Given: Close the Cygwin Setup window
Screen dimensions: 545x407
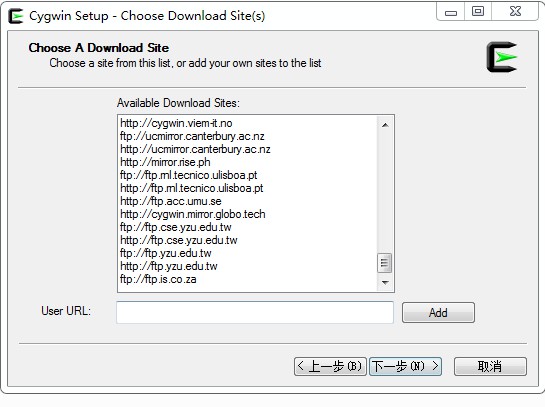Looking at the screenshot, I should pyautogui.click(x=515, y=12).
